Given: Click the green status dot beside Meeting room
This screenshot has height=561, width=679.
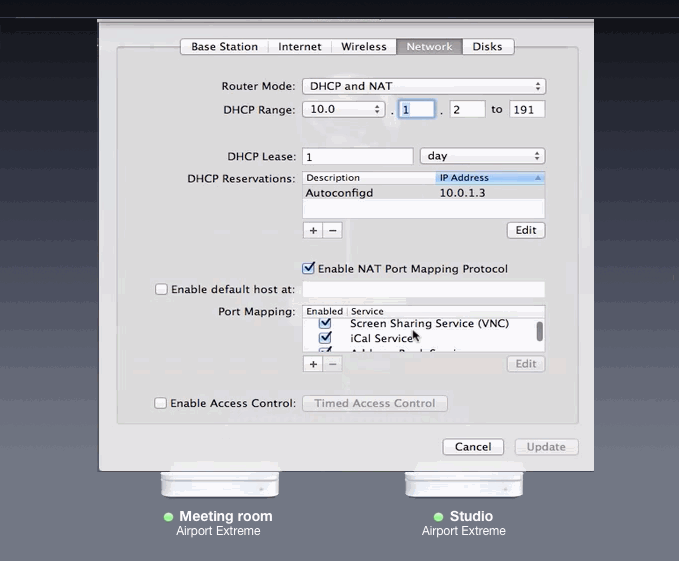Looking at the screenshot, I should point(168,517).
